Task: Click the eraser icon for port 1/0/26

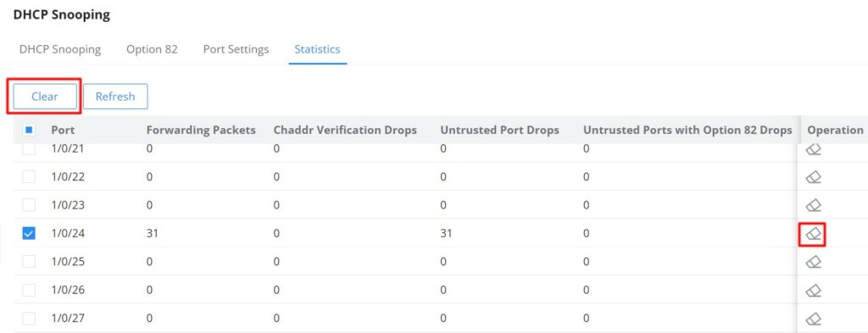Action: [x=813, y=290]
